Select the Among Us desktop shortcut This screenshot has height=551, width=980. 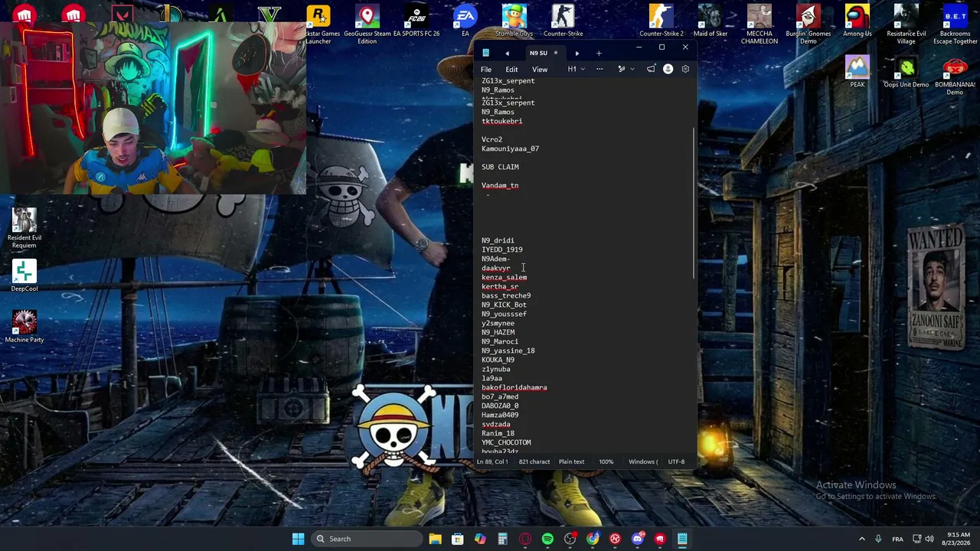point(857,21)
